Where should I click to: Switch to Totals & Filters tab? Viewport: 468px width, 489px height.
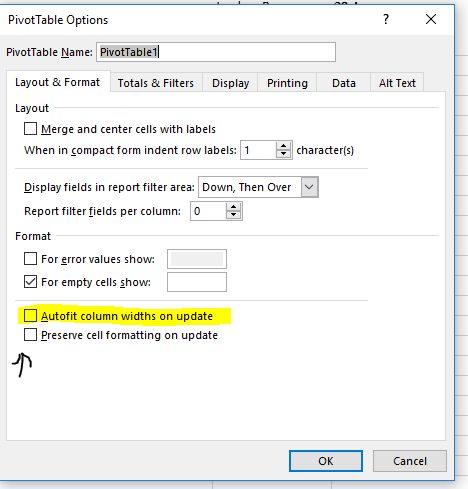156,83
